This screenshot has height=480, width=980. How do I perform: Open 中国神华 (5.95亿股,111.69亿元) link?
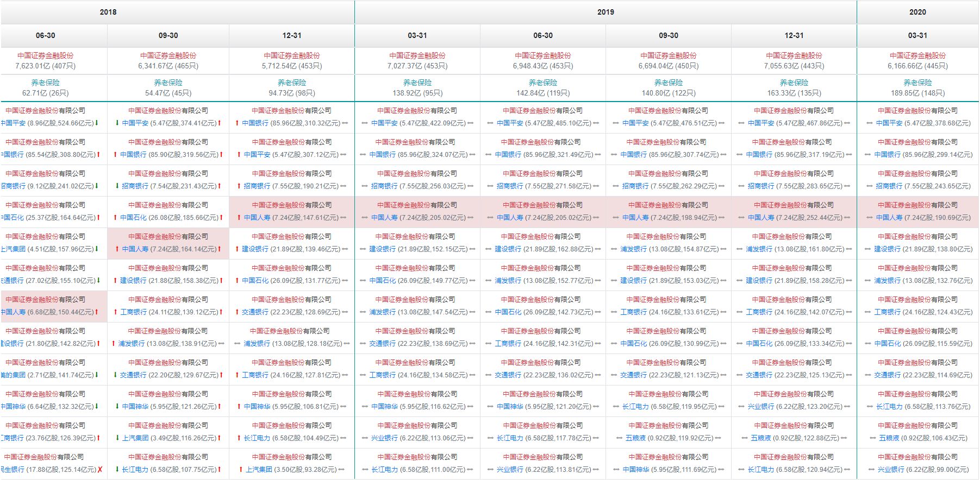pos(636,470)
